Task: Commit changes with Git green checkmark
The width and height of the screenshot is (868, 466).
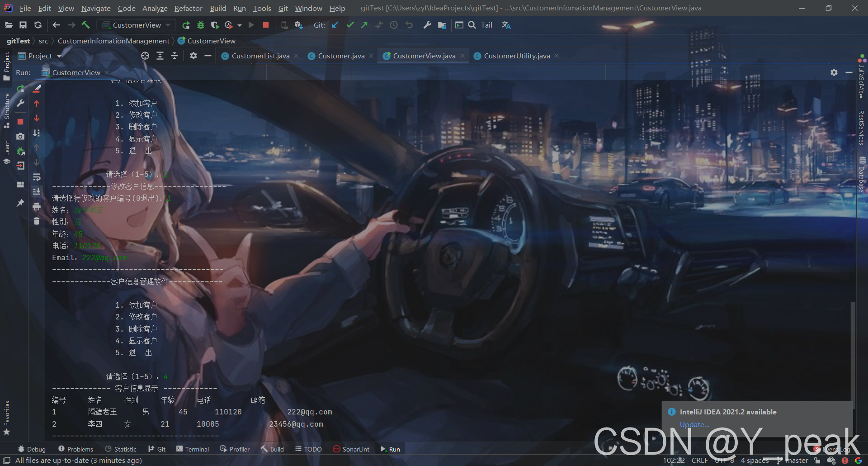Action: [x=350, y=25]
